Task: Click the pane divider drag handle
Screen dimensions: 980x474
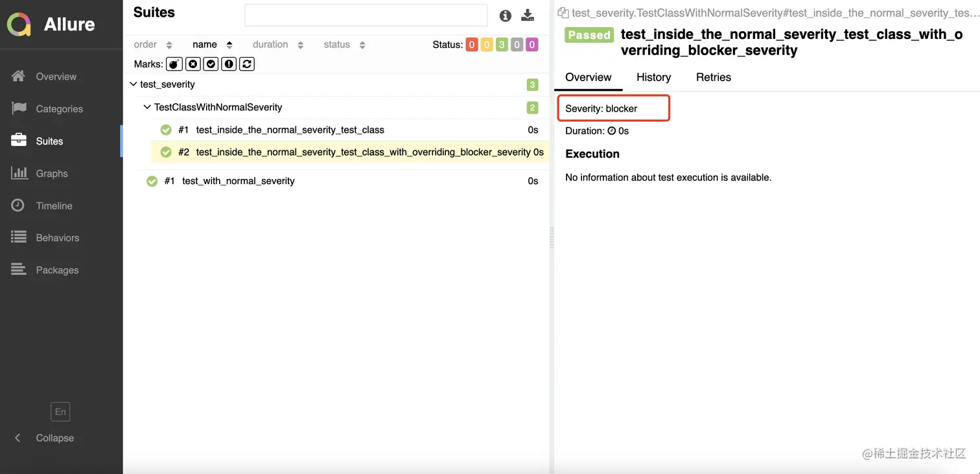Action: click(x=552, y=237)
